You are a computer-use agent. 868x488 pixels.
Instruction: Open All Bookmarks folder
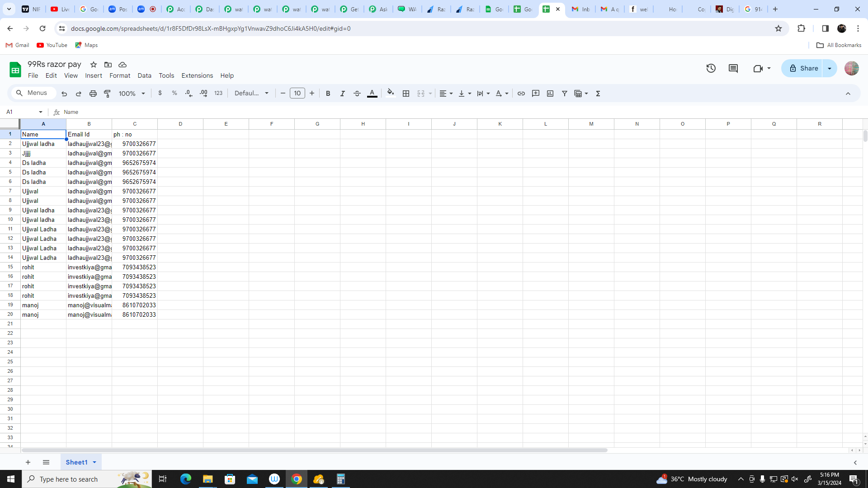coord(839,45)
